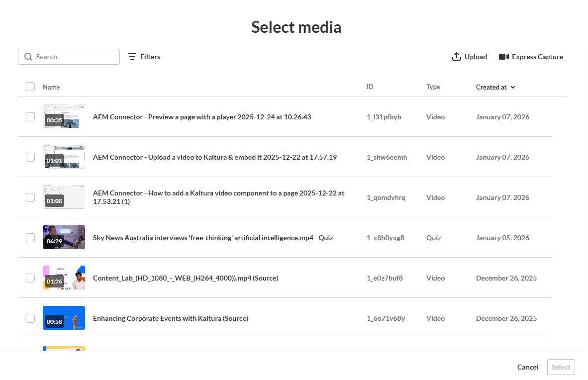588x380 pixels.
Task: Check the box for AEM Connector Preview video
Action: coord(30,117)
